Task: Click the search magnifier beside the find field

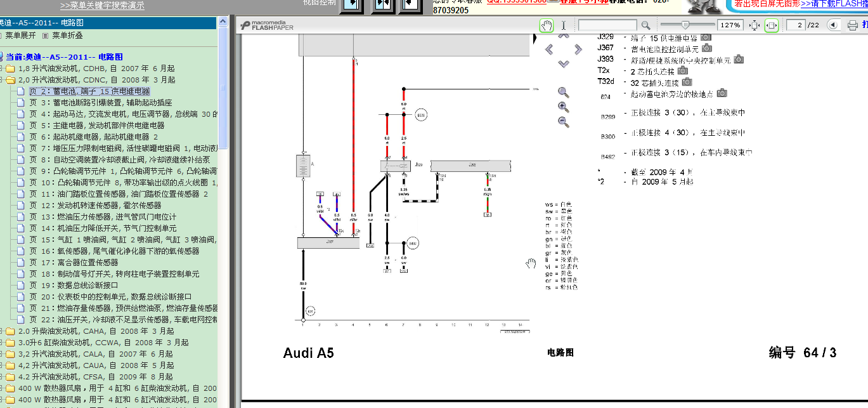Action: (645, 25)
